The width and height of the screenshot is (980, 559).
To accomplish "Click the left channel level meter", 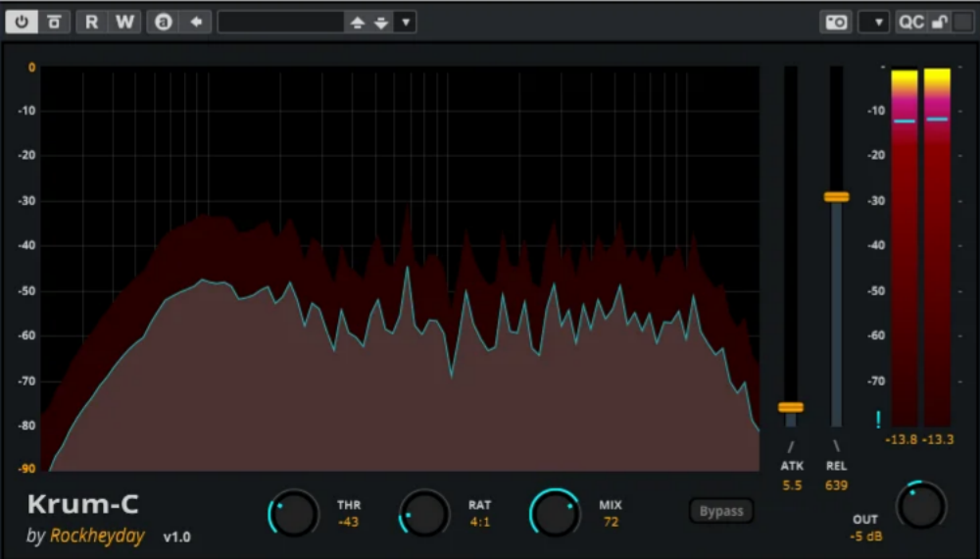I will point(905,248).
